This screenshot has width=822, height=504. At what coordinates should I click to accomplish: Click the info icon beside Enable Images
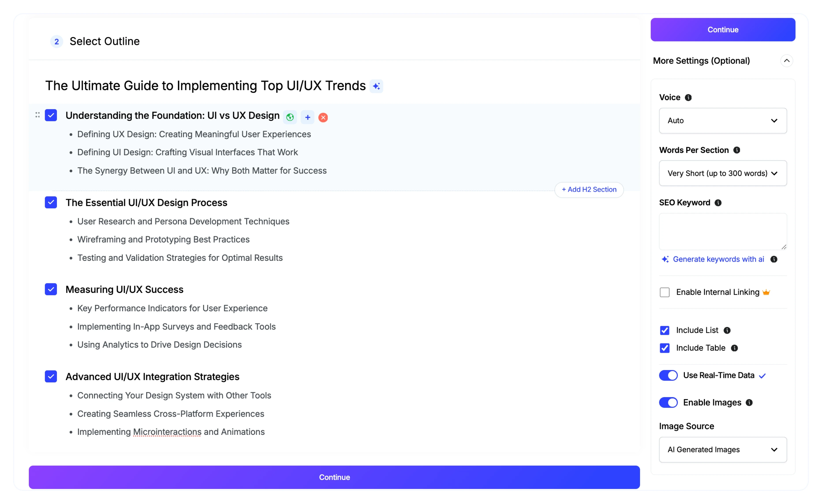tap(749, 403)
